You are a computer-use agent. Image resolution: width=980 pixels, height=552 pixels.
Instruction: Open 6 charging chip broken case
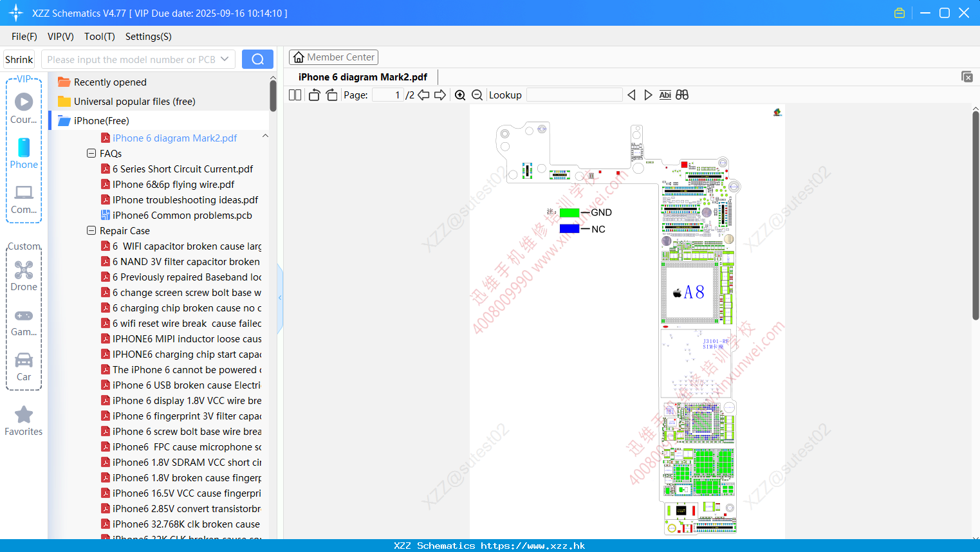coord(187,308)
